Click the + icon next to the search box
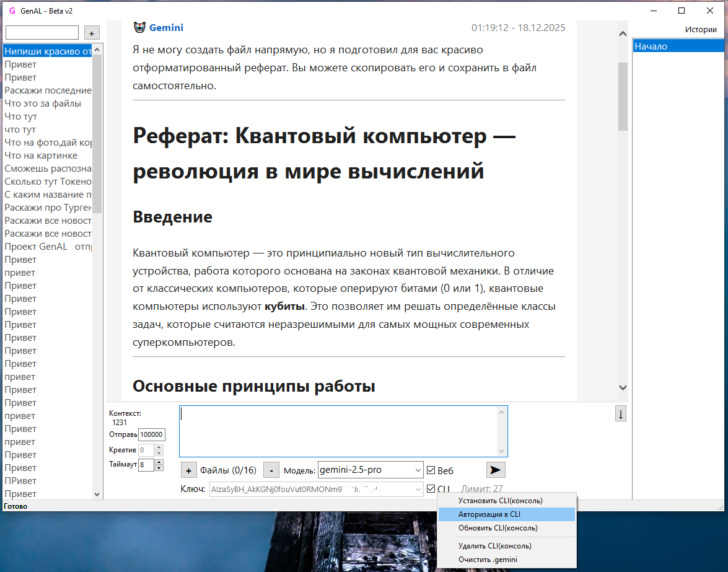The height and width of the screenshot is (572, 728). click(x=91, y=32)
